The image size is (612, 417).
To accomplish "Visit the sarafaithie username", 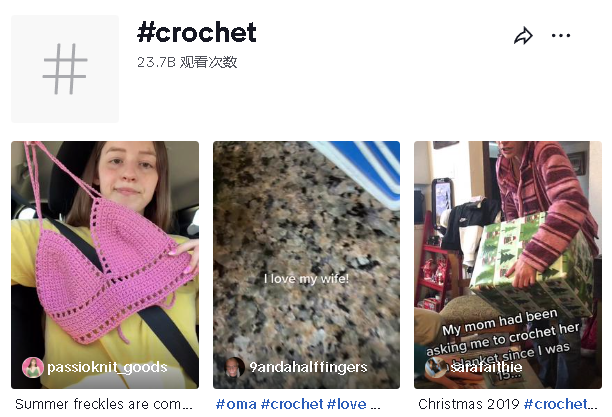I will pos(486,367).
